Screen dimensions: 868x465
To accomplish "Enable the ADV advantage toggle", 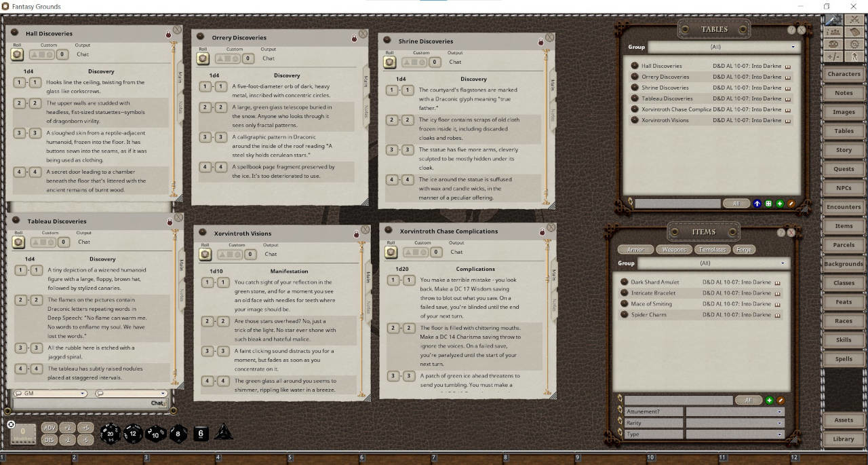I will [49, 428].
